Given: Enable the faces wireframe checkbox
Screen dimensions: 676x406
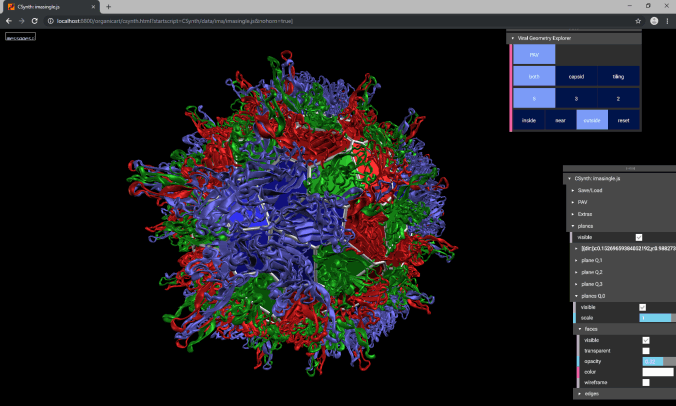Looking at the screenshot, I should 645,382.
